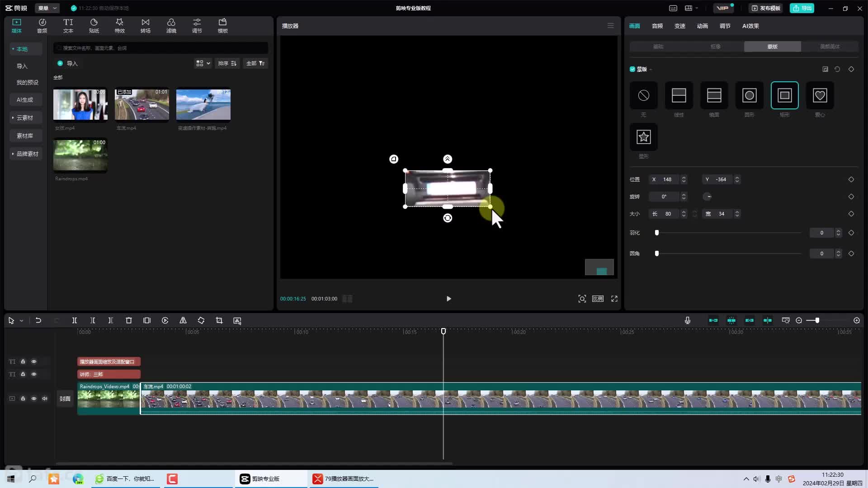Select the 圆形 circle mask
868x488 pixels.
[x=749, y=95]
